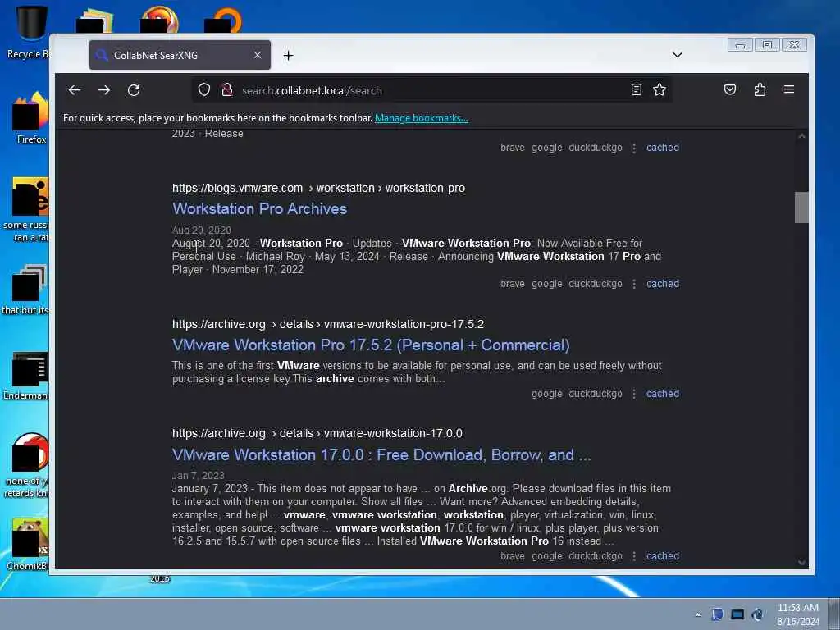Open the Action Center flag tray icon

click(x=717, y=614)
